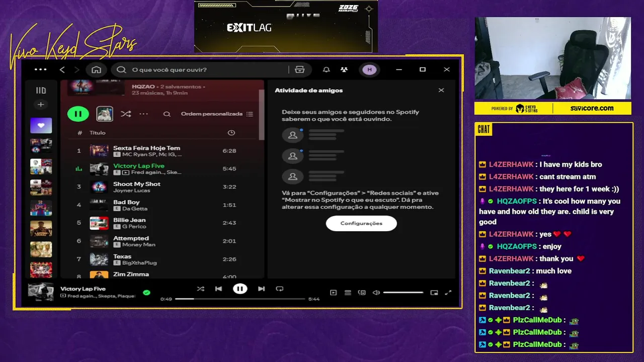Viewport: 644px width, 362px height.
Task: Open the 'Ordem personalizada' sort dropdown
Action: click(217, 114)
